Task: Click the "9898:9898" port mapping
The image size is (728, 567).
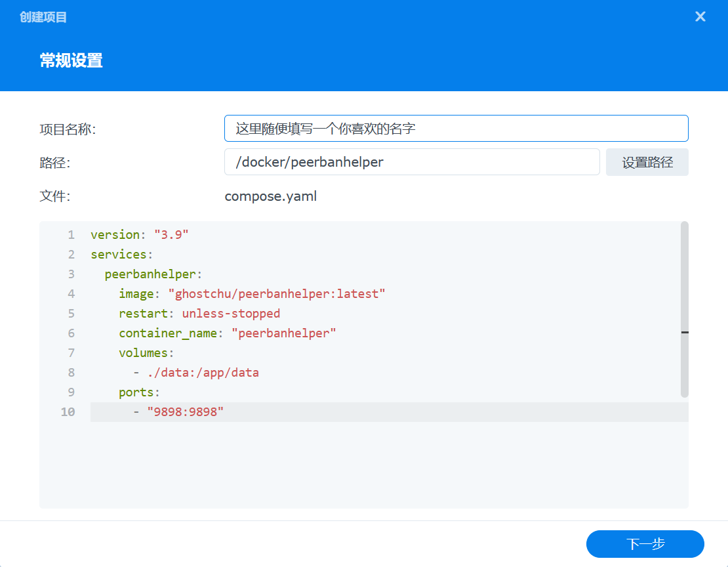Action: pyautogui.click(x=186, y=412)
